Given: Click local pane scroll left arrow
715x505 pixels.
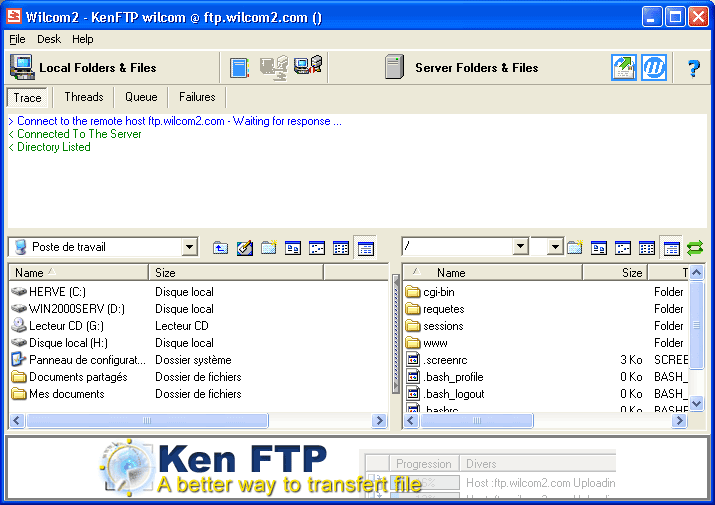Looking at the screenshot, I should coord(17,420).
